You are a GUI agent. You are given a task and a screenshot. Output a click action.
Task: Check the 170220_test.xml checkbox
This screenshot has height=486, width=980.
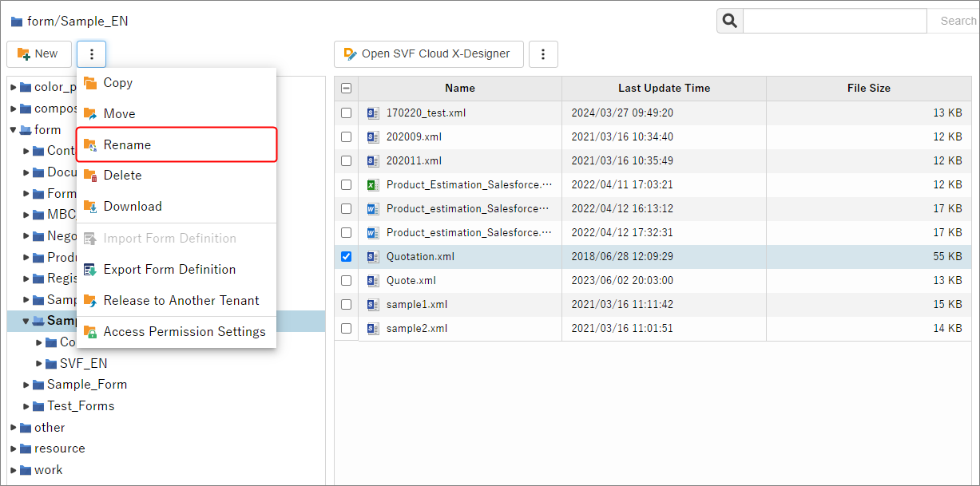pyautogui.click(x=346, y=113)
